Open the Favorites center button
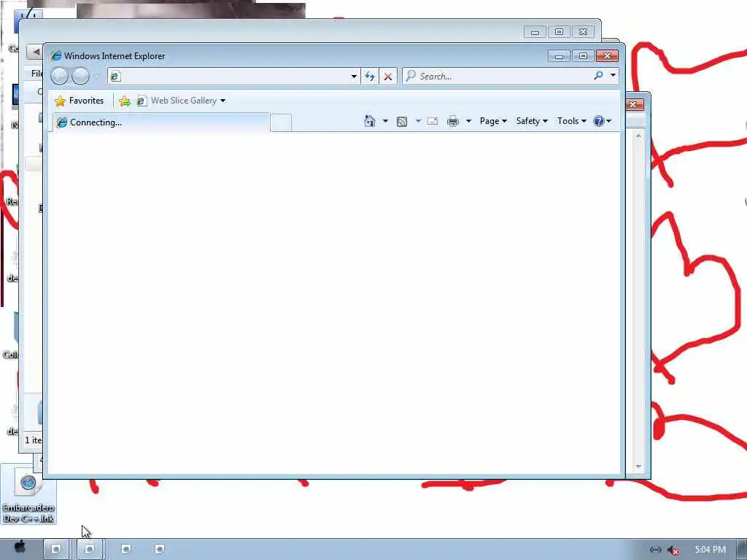The height and width of the screenshot is (560, 747). 79,101
